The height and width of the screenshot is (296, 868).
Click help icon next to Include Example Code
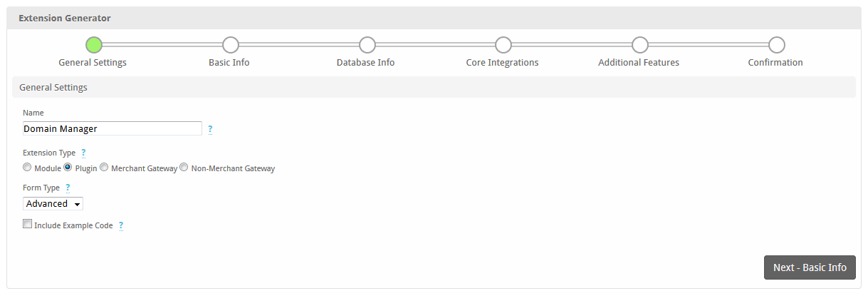pos(121,225)
